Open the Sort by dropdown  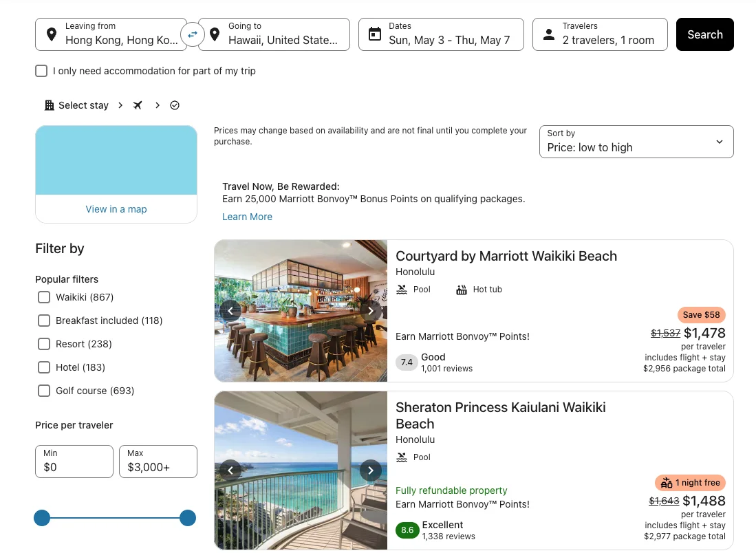point(636,142)
